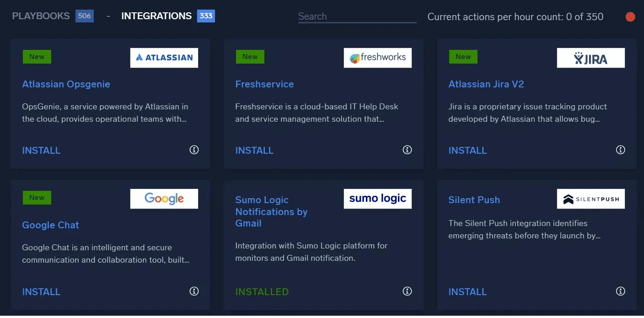Click the Search field

pyautogui.click(x=357, y=16)
